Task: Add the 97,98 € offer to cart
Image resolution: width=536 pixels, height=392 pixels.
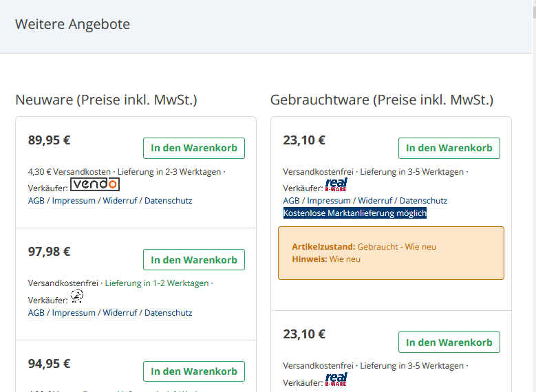Action: 193,260
